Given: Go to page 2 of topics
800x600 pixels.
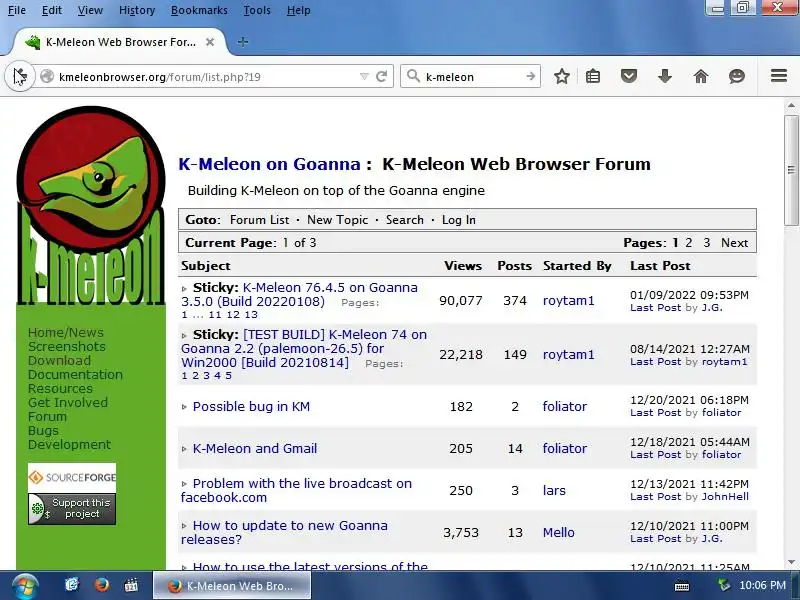Looking at the screenshot, I should click(689, 243).
